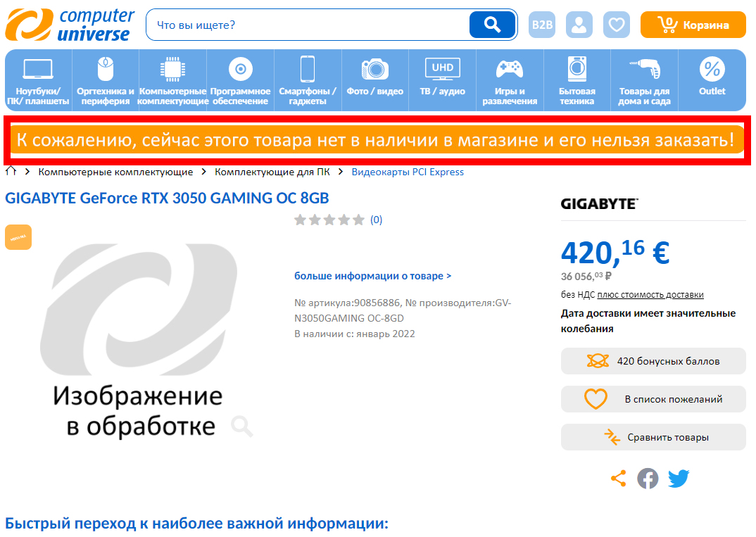Viewport: 756px width, 537px height.
Task: Click the 420 бонусных баллов button
Action: 653,361
